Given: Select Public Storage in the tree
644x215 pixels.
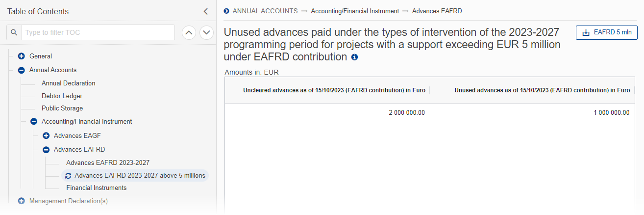Looking at the screenshot, I should 62,108.
